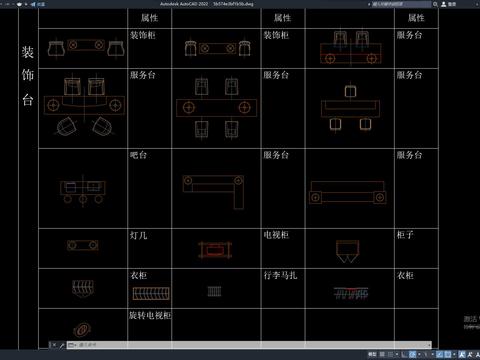Select orange hanger block under 衣柜 label

coord(151,294)
